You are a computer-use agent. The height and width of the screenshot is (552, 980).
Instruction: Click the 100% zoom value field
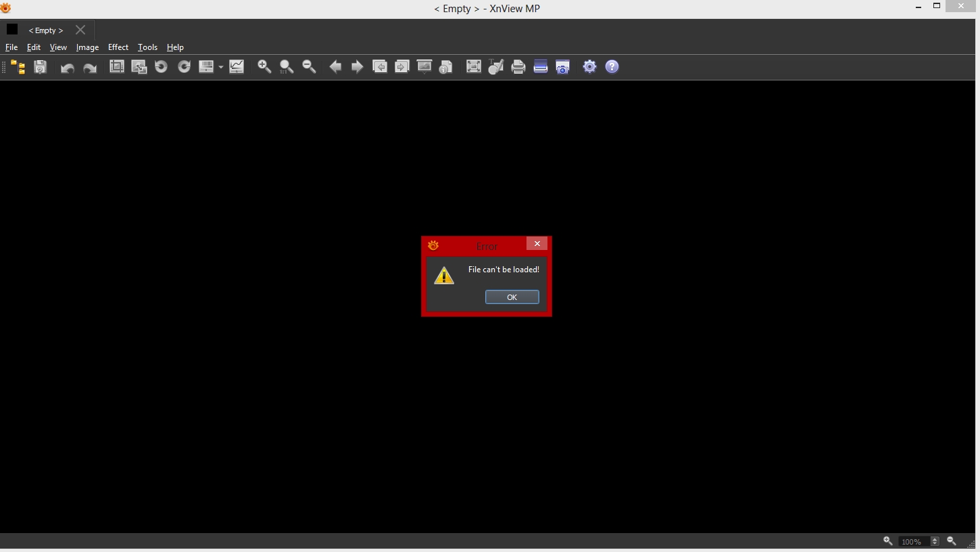coord(914,542)
